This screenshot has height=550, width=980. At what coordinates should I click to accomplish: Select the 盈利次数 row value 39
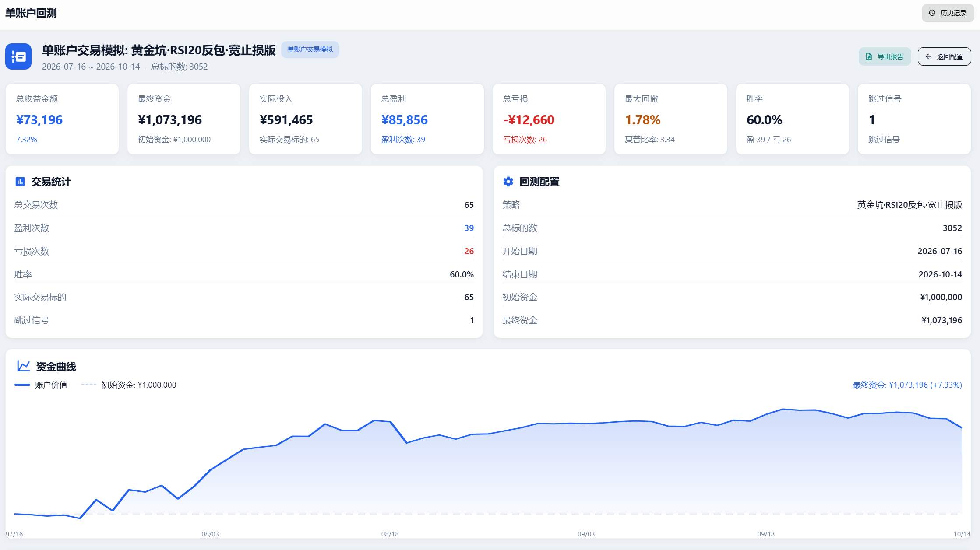point(469,228)
